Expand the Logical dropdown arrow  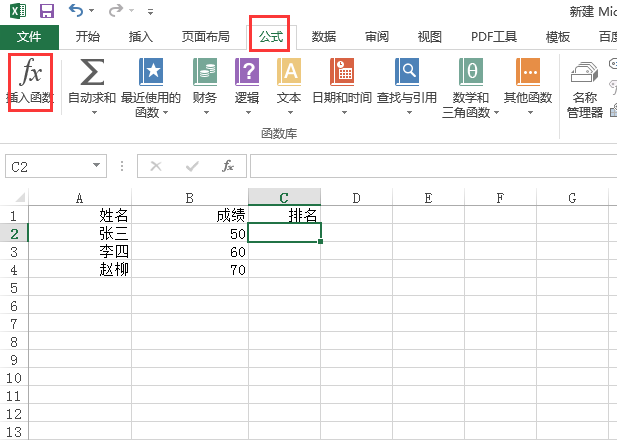pos(248,113)
